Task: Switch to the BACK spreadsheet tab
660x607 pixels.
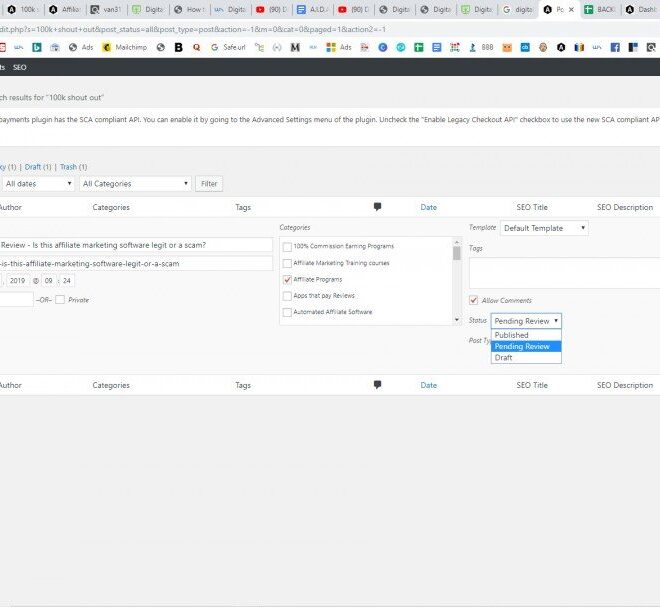Action: [600, 9]
